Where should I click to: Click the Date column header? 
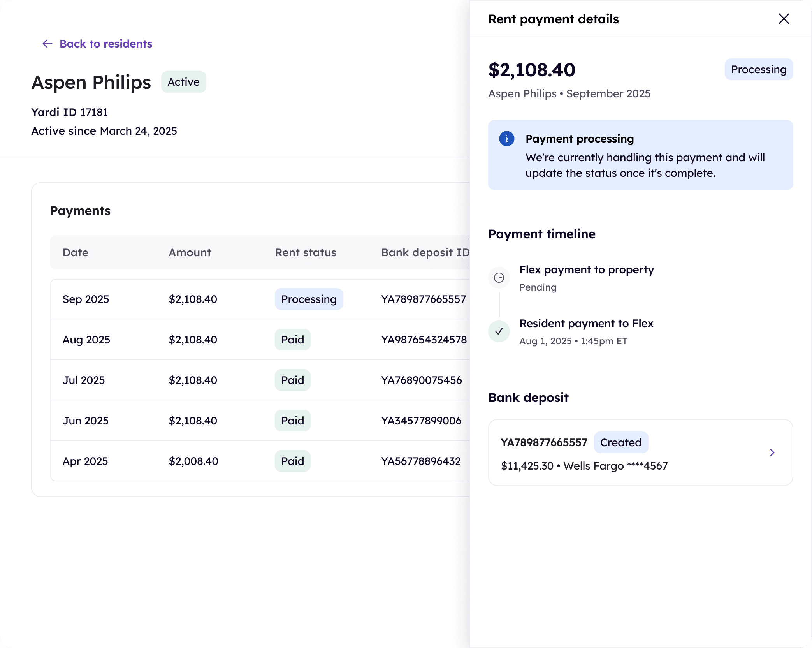[x=76, y=252]
